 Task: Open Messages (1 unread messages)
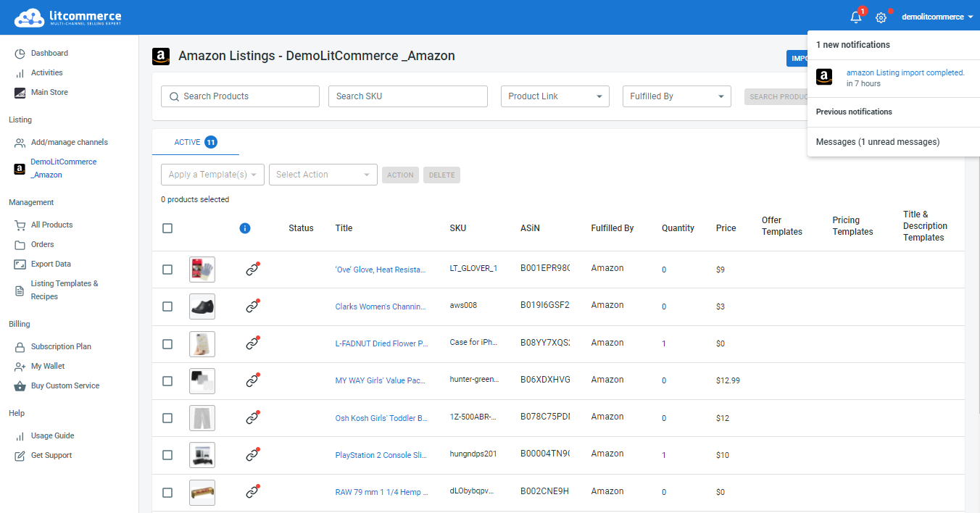point(878,142)
